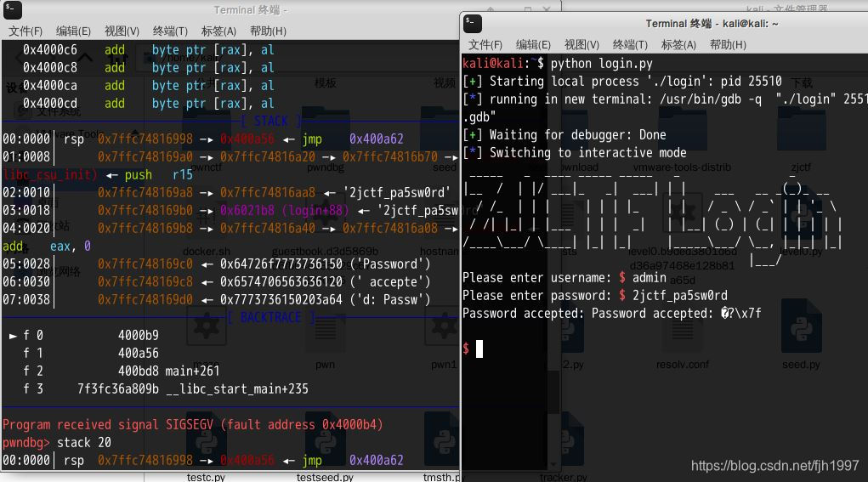
Task: Open 编辑(E) menu in left terminal
Action: (73, 31)
